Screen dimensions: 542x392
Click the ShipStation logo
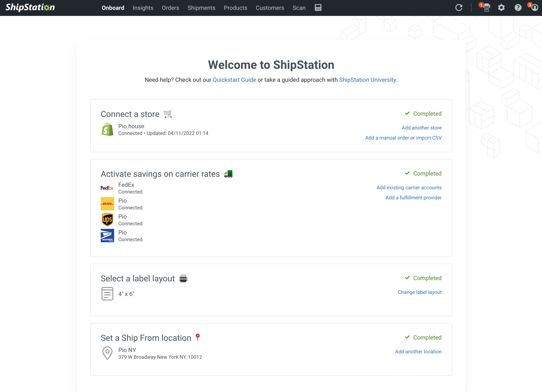30,8
